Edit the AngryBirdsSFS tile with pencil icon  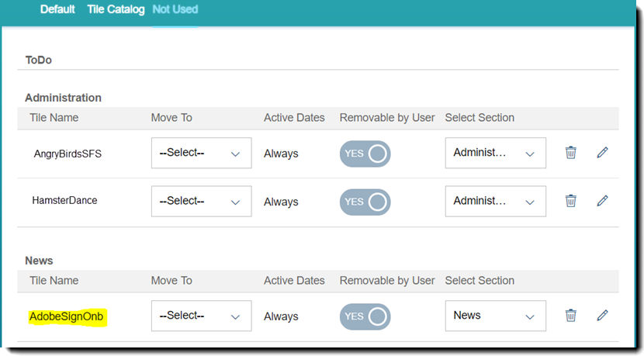click(602, 152)
